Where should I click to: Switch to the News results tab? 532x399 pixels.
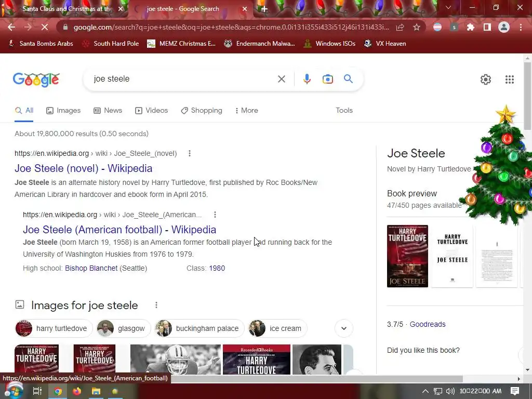tap(108, 110)
